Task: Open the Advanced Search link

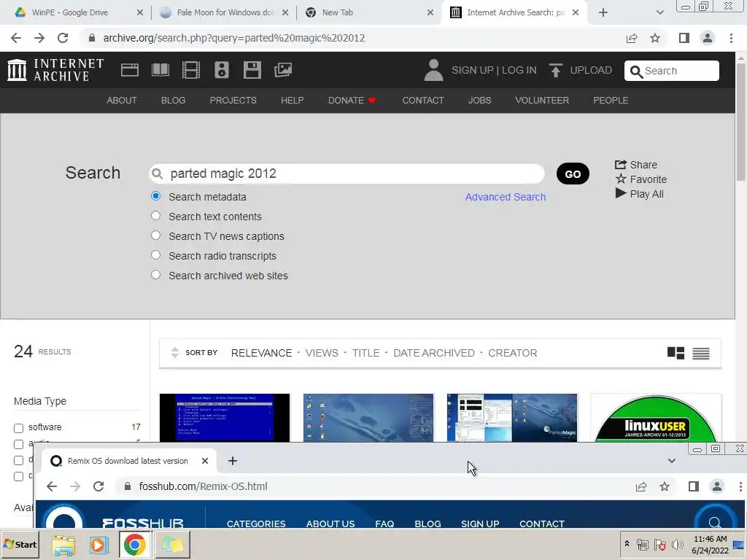Action: [505, 197]
